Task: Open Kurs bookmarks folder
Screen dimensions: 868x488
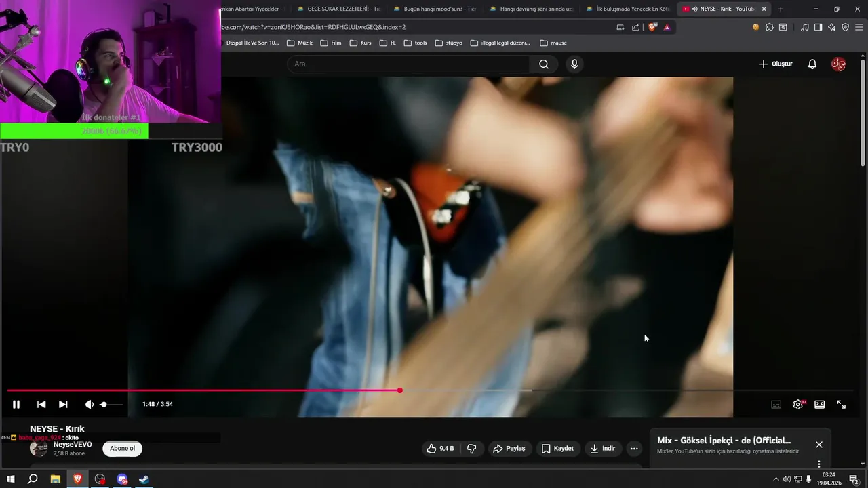Action: pos(360,43)
